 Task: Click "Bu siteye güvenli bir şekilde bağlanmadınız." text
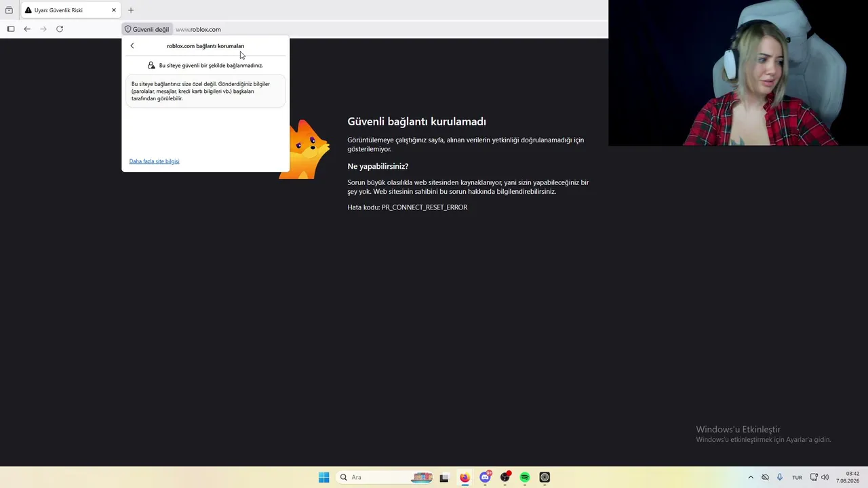[x=211, y=66]
